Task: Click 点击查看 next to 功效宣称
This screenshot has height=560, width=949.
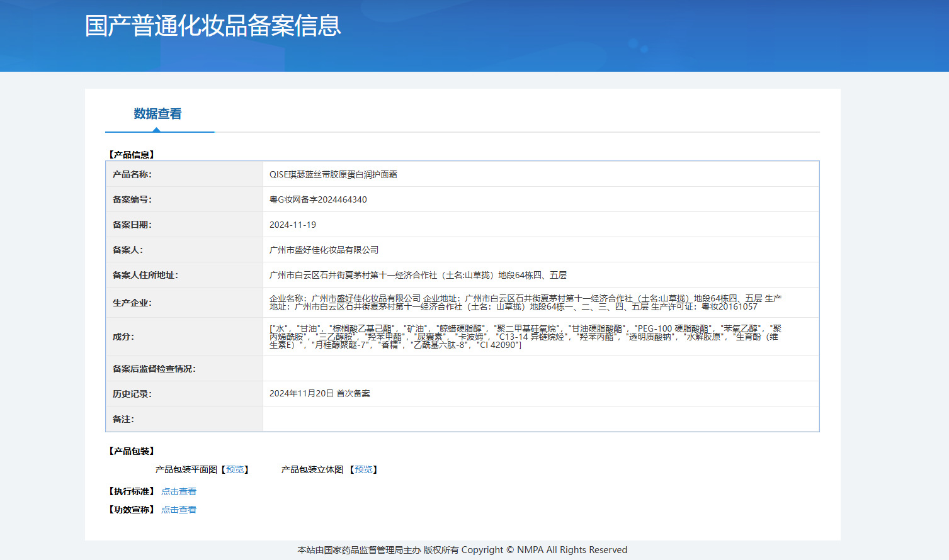Action: (179, 510)
